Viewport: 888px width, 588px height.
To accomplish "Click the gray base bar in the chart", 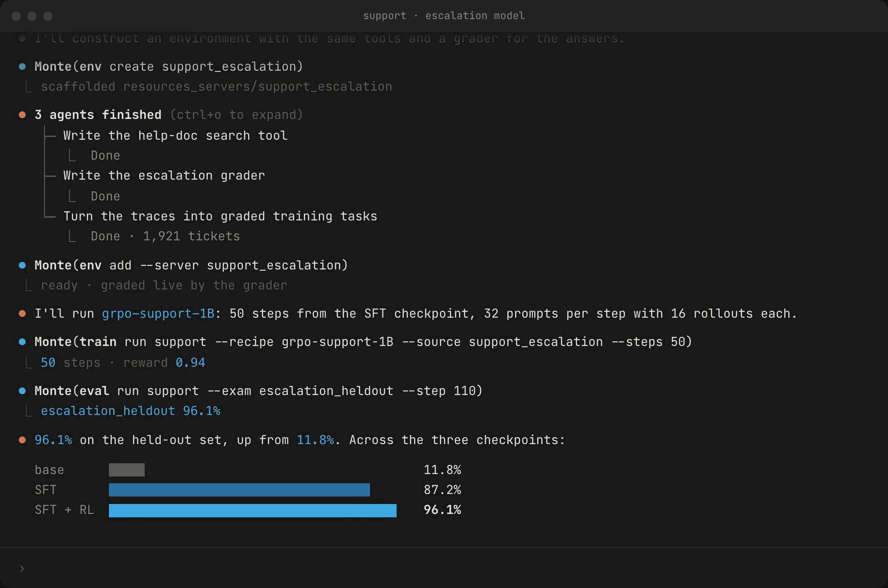I will coord(127,470).
